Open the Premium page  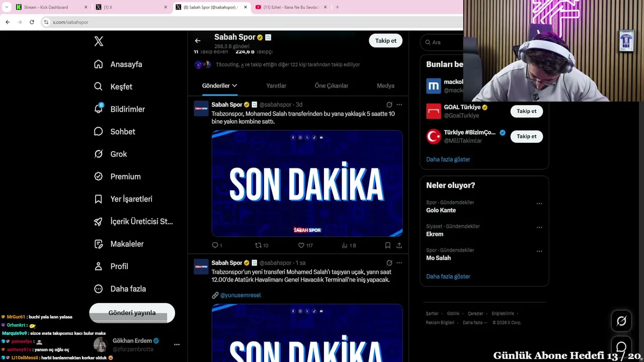117,176
